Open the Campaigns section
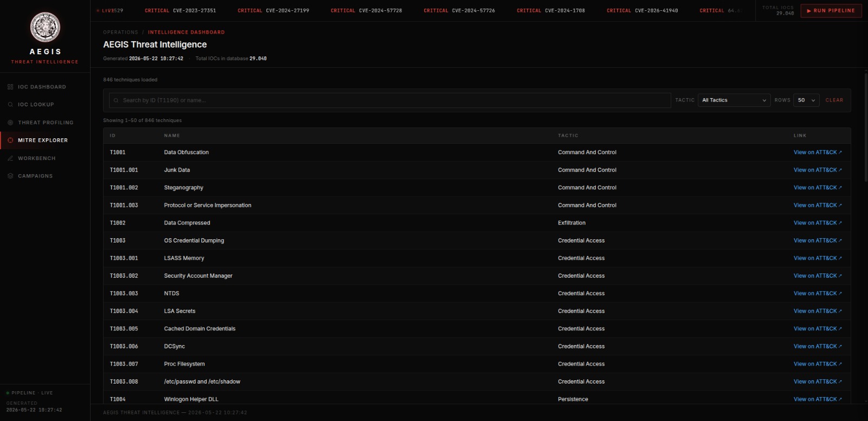 (45, 176)
